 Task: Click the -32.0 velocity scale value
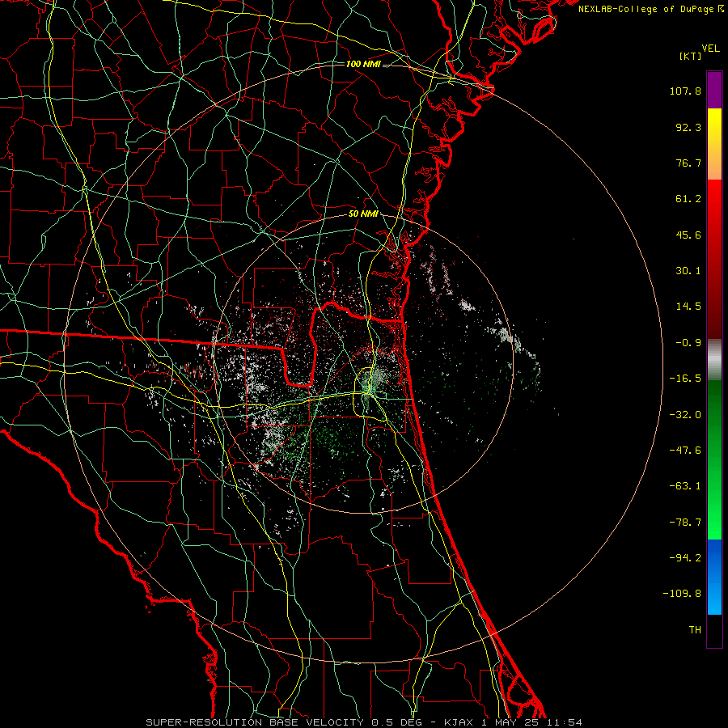[x=685, y=415]
